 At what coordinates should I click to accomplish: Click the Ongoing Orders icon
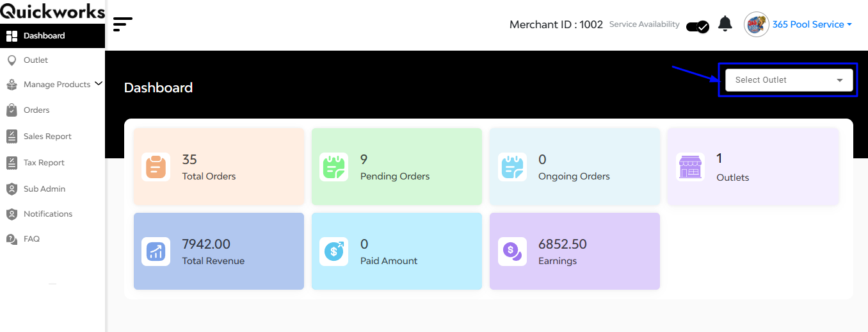511,167
